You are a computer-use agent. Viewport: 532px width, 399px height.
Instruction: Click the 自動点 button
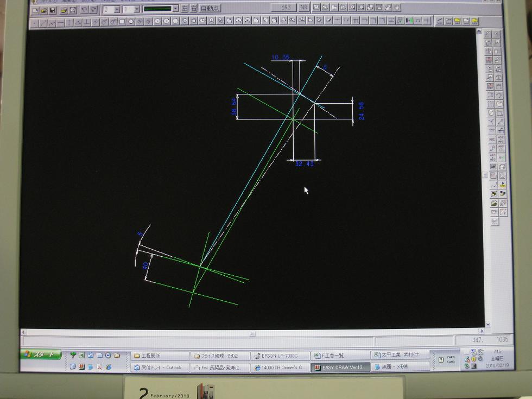[210, 9]
